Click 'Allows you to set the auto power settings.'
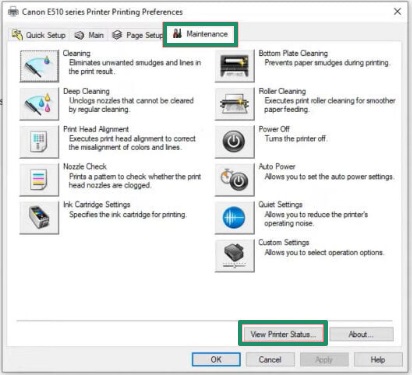The width and height of the screenshot is (412, 375). (x=329, y=177)
